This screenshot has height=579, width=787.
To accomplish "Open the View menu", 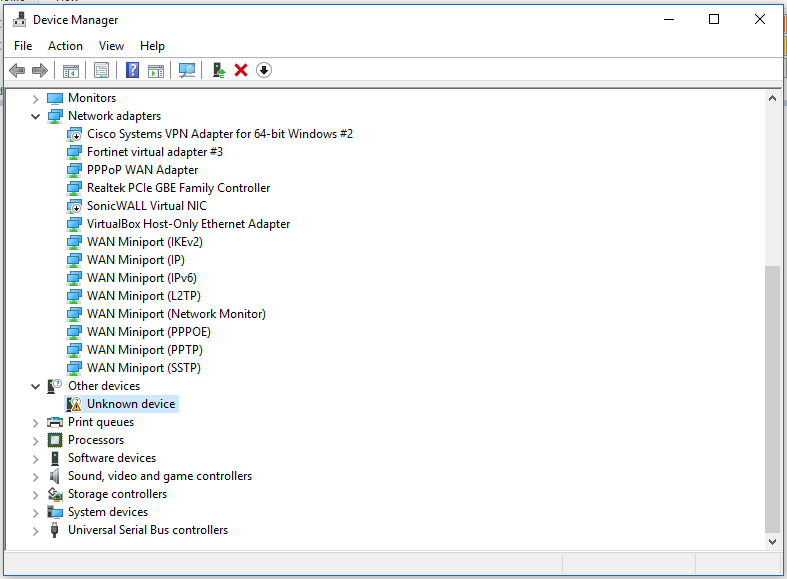I will (x=111, y=46).
